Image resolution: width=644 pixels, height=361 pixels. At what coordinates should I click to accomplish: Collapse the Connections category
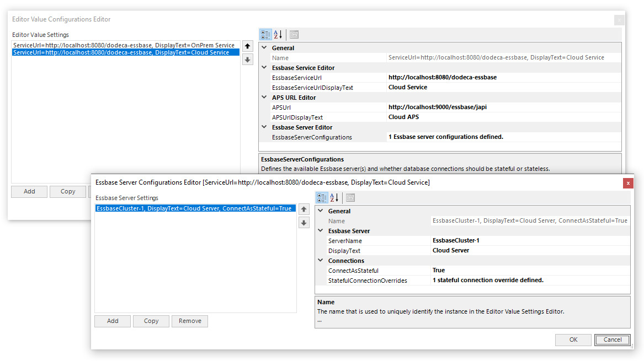(x=321, y=260)
